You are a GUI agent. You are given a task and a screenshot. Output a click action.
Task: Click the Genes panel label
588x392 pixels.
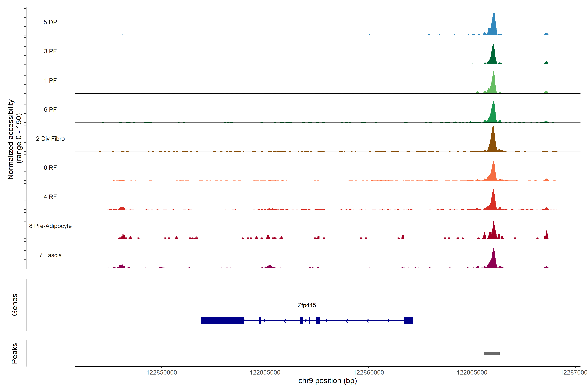pos(15,305)
